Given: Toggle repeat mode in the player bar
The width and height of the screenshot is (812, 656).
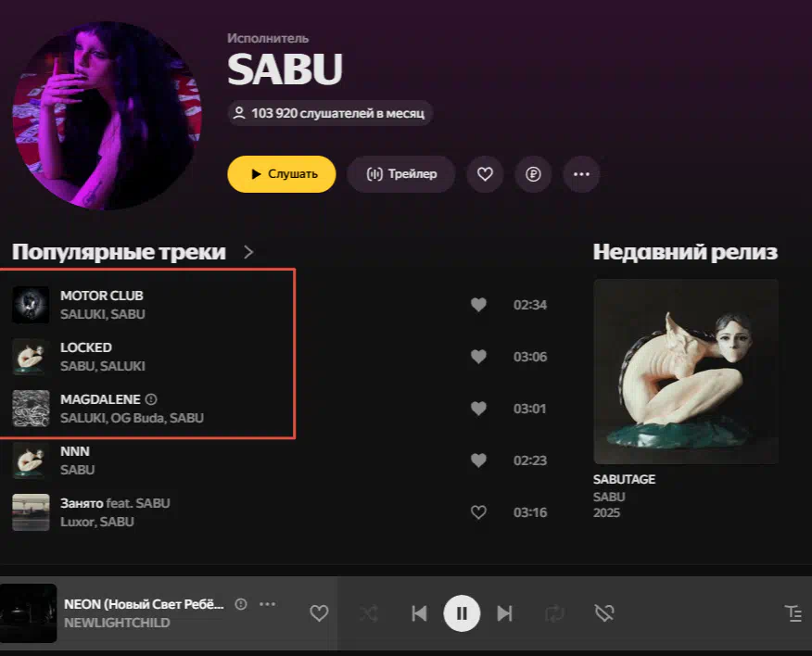Looking at the screenshot, I should [x=554, y=613].
